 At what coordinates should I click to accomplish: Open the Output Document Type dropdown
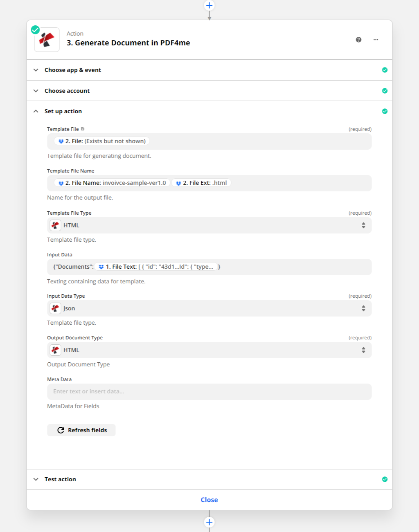pos(209,350)
